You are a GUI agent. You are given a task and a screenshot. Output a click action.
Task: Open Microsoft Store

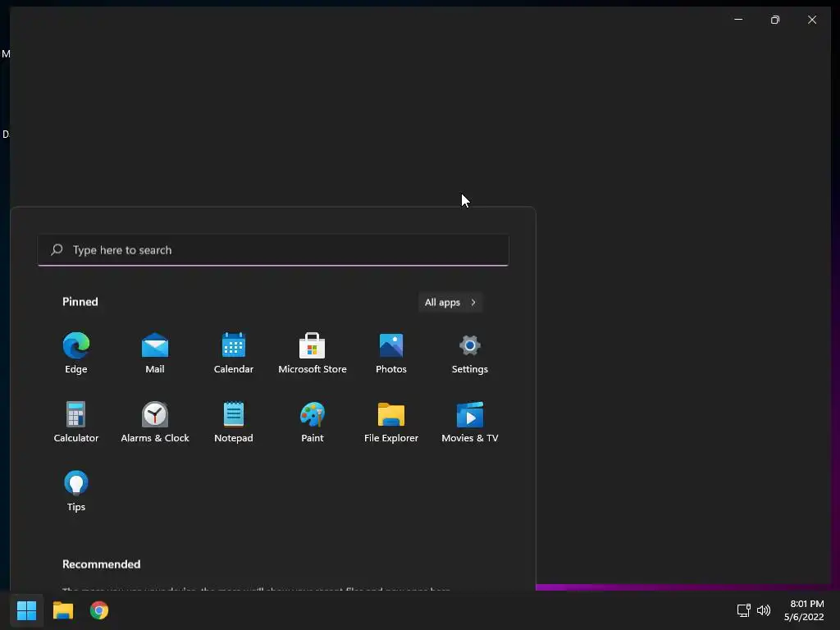313,353
